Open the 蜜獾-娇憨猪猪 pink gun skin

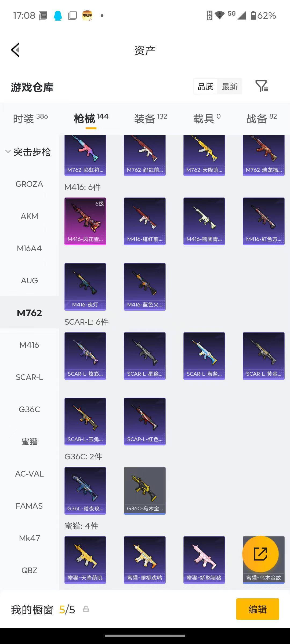(x=204, y=560)
